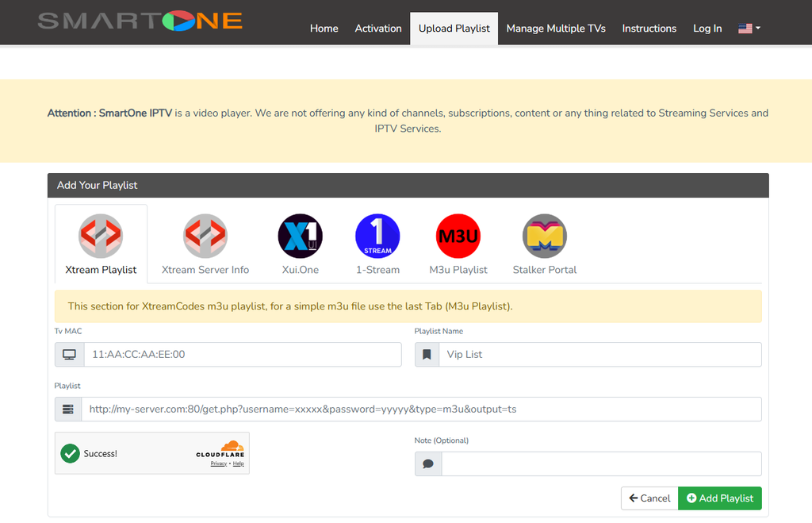Open the Activation page
812x523 pixels.
tap(378, 29)
